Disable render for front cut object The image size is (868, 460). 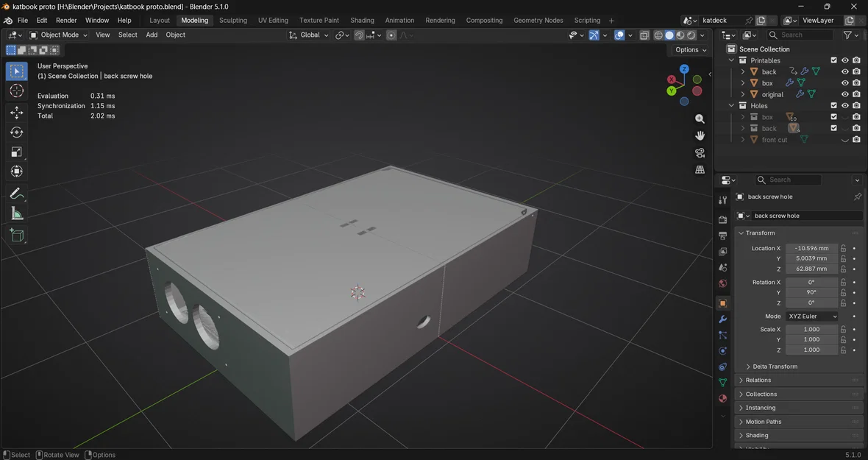point(856,140)
